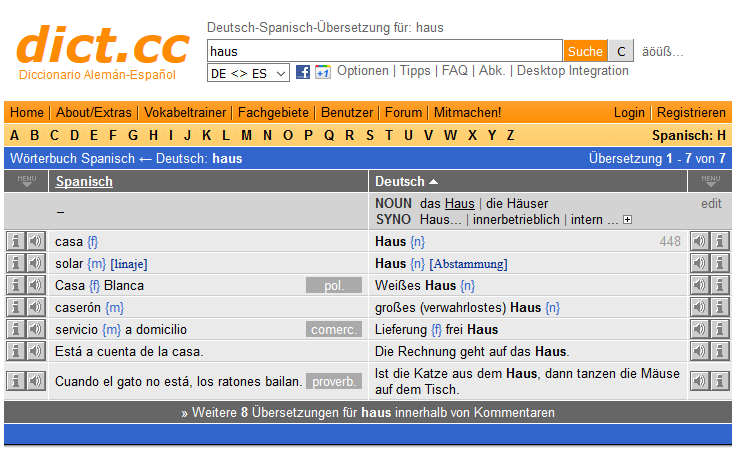Click the Google +1 icon
737x450 pixels.
(x=322, y=72)
